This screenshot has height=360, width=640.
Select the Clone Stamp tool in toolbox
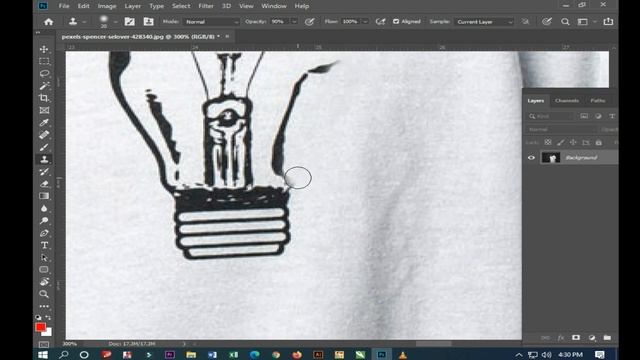pyautogui.click(x=44, y=159)
